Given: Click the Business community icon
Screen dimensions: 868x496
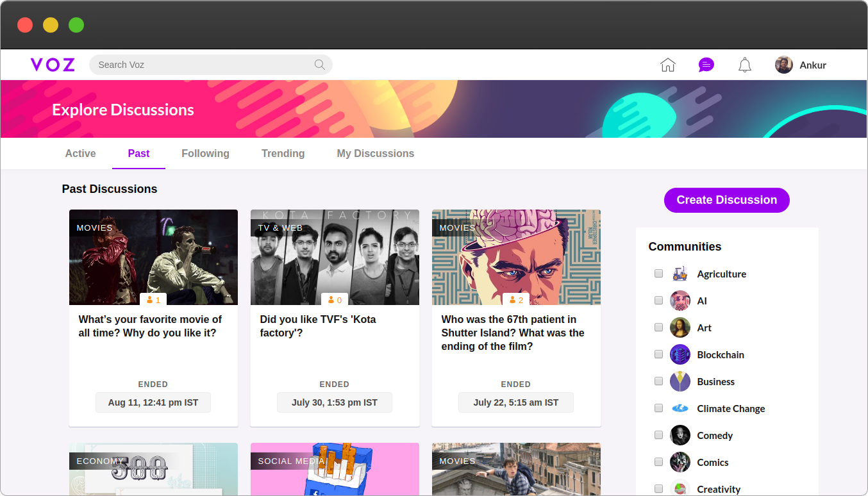Looking at the screenshot, I should [x=680, y=381].
